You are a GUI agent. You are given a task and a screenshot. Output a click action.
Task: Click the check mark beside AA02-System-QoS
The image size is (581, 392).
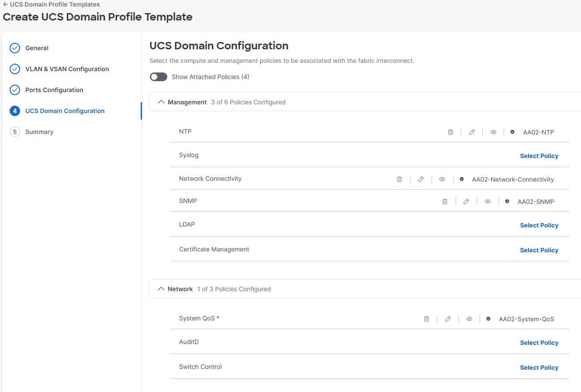(488, 319)
